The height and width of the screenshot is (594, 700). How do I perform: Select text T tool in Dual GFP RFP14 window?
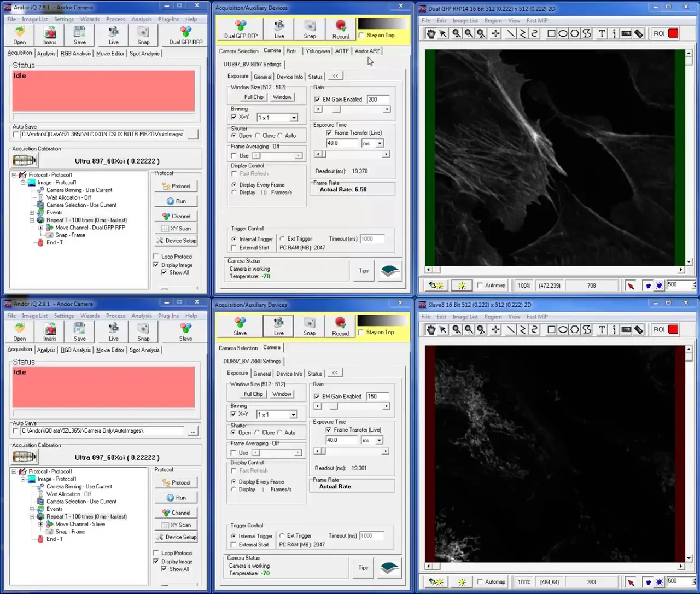[602, 33]
